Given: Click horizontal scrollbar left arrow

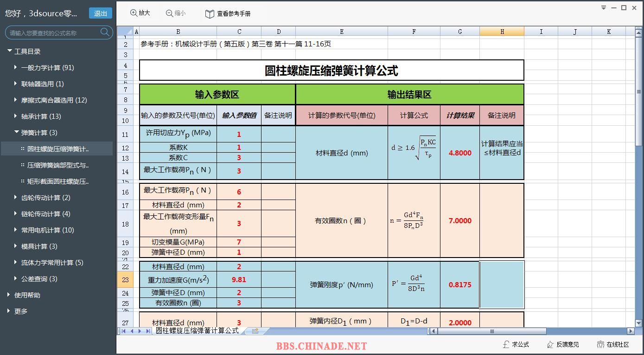Looking at the screenshot, I should tap(434, 331).
